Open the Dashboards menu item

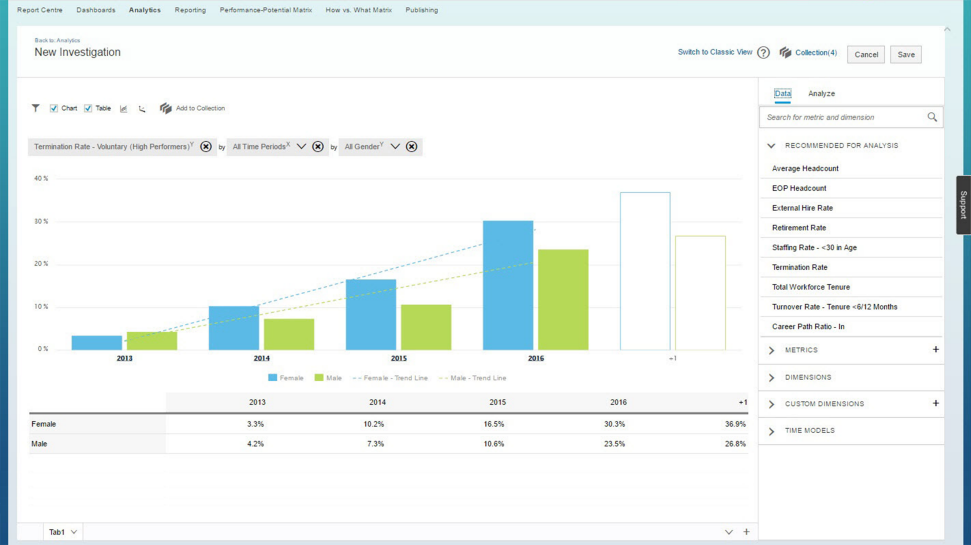coord(96,10)
